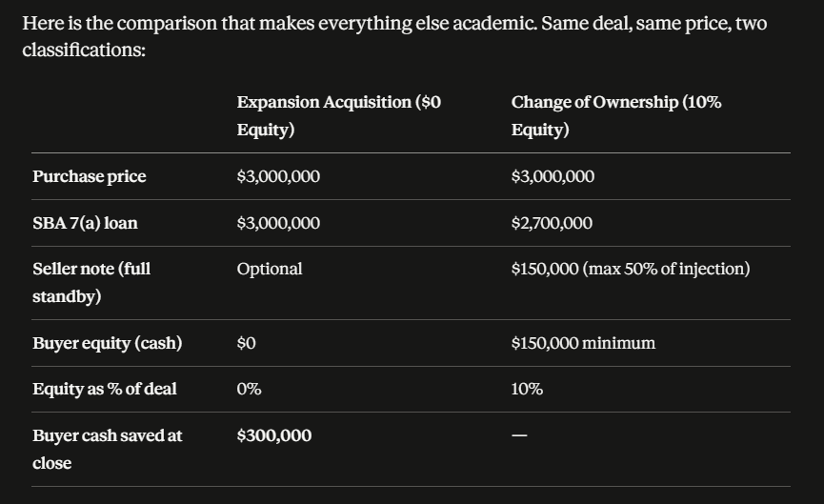Click the intro paragraph above the table
The height and width of the screenshot is (504, 824).
click(393, 35)
